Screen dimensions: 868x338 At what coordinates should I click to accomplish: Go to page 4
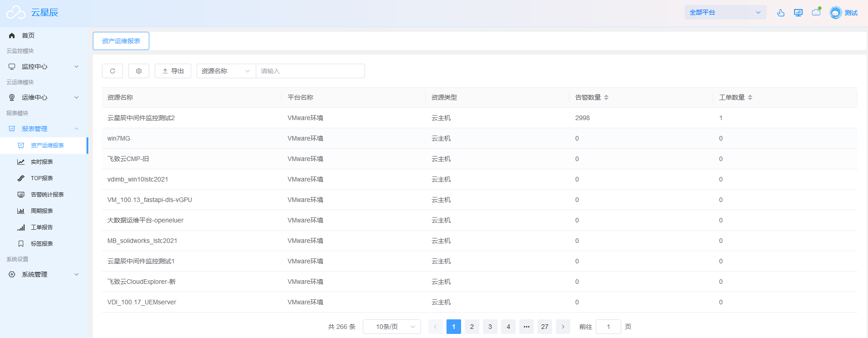[x=508, y=327]
